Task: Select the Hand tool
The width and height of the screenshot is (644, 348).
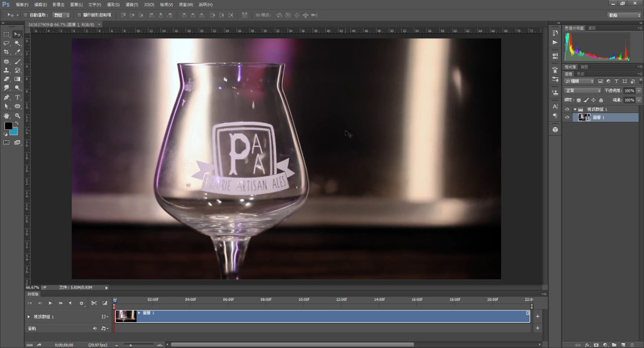Action: pos(6,116)
